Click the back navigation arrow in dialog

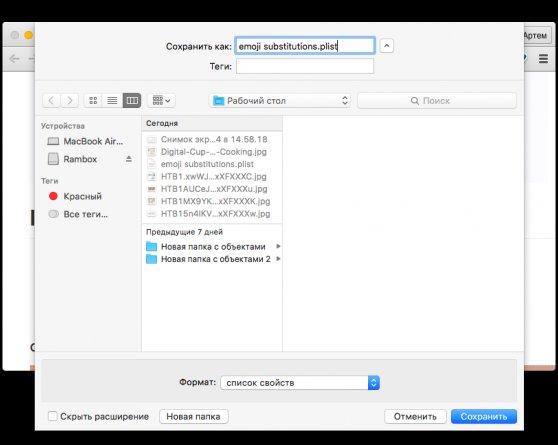[51, 100]
